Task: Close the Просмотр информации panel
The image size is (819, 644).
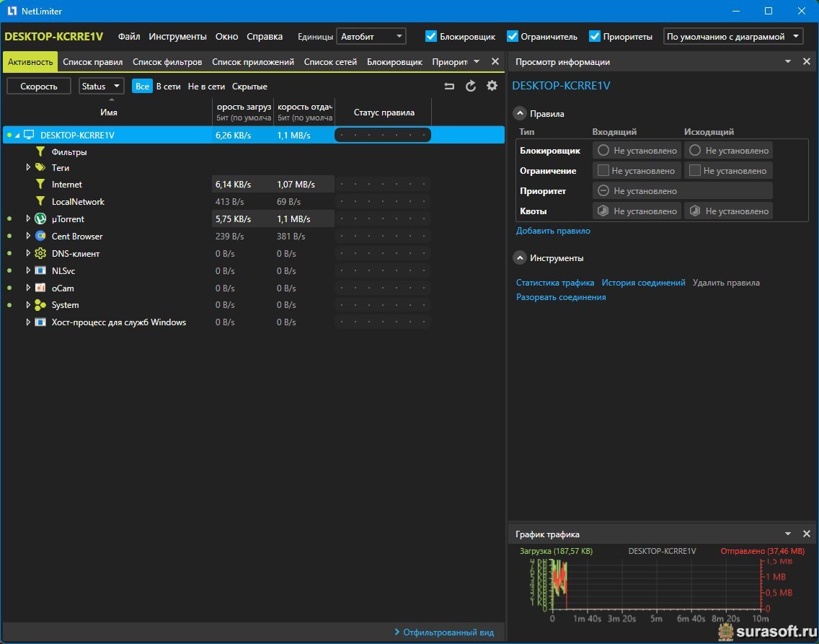Action: (807, 61)
